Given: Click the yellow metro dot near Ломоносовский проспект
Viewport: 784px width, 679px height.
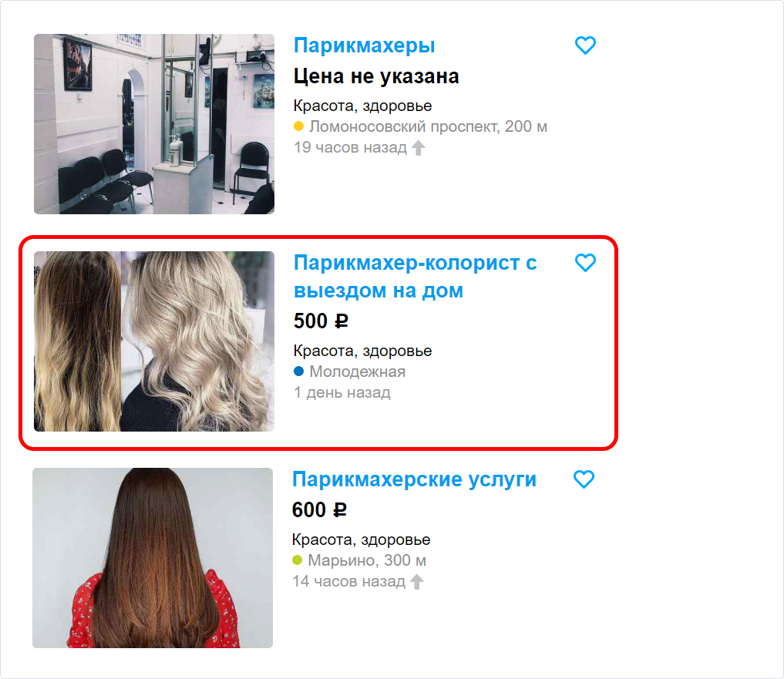Looking at the screenshot, I should pos(298,126).
